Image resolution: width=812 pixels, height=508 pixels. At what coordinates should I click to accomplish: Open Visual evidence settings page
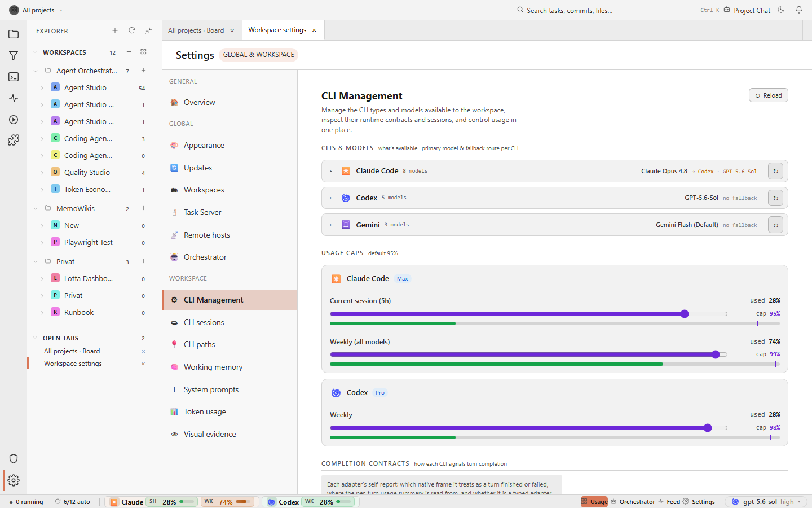coord(230,434)
